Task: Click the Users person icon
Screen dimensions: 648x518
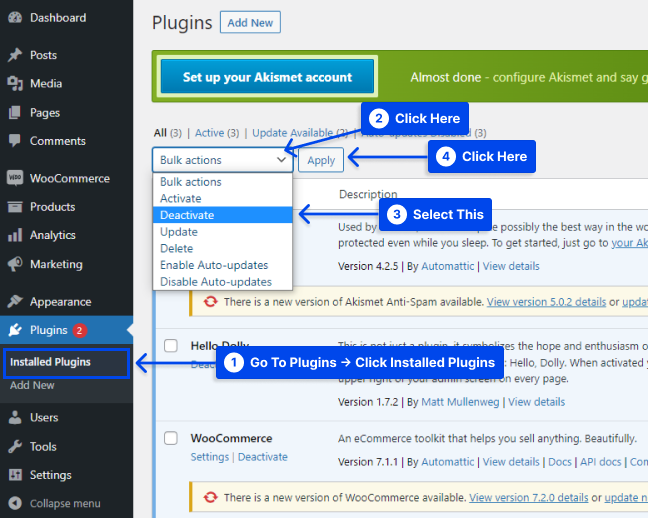Action: [x=15, y=418]
